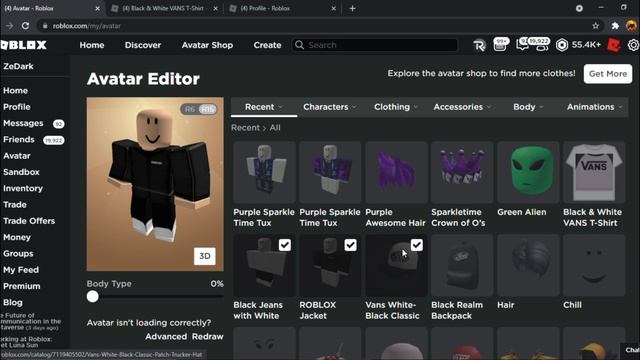Open the Robux balance icon showing 55.4K+
640x360 pixels.
coord(562,45)
